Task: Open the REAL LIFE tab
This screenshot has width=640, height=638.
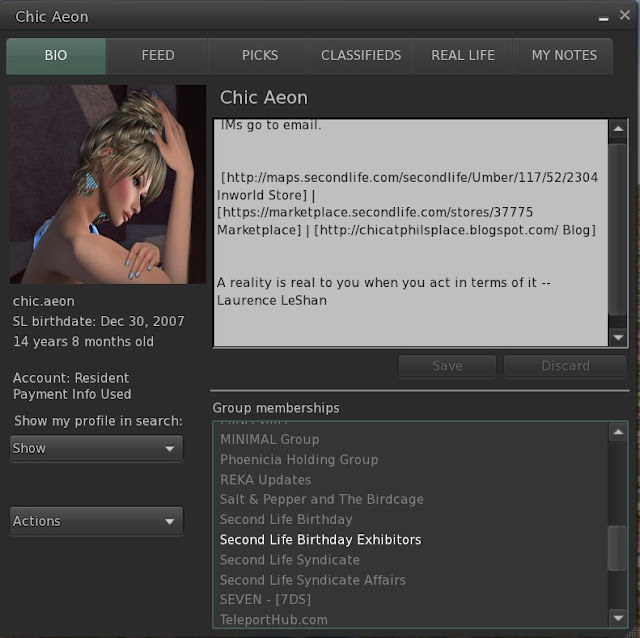Action: point(462,56)
